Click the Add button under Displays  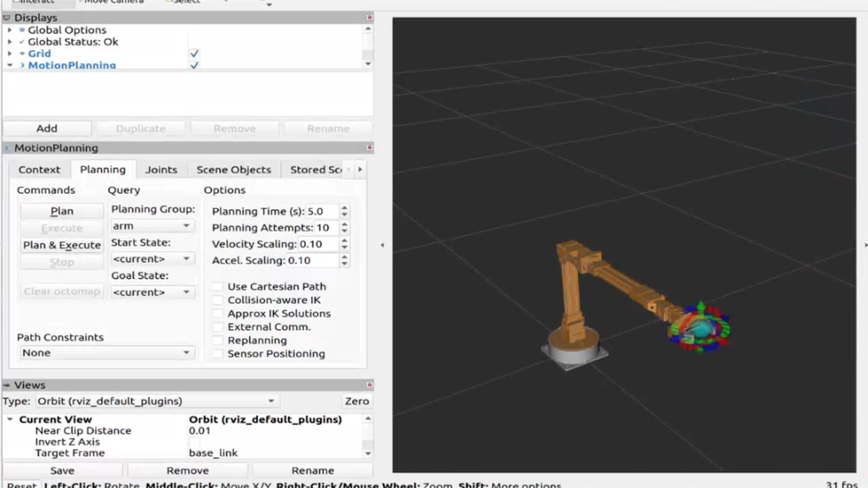pos(47,129)
